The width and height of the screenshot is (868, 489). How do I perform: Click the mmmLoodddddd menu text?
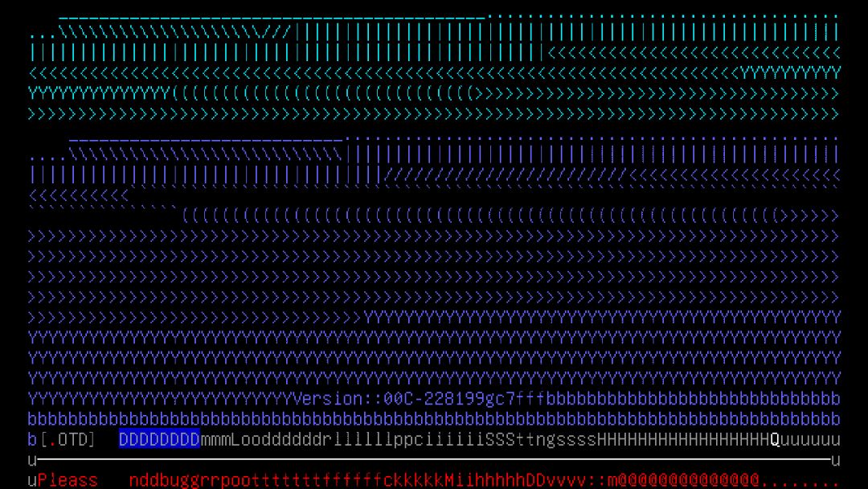pyautogui.click(x=260, y=440)
